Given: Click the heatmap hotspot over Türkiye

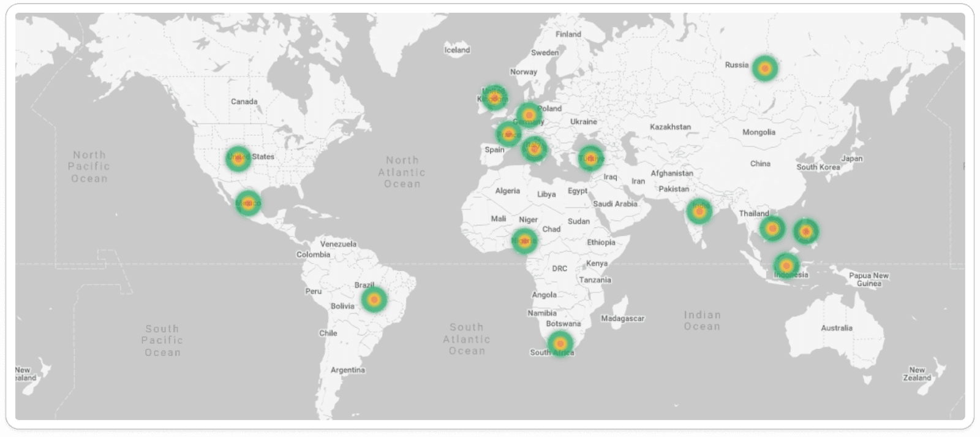Looking at the screenshot, I should [x=590, y=159].
